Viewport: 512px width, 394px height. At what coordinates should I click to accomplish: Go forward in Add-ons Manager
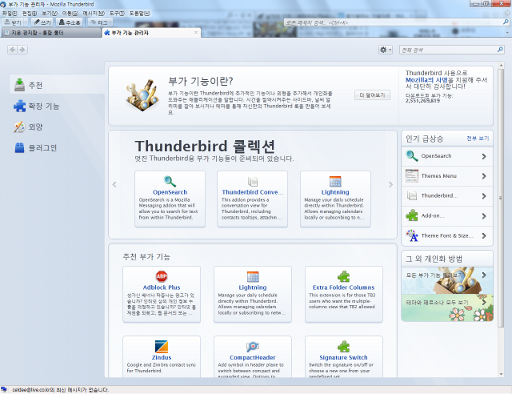[22, 50]
